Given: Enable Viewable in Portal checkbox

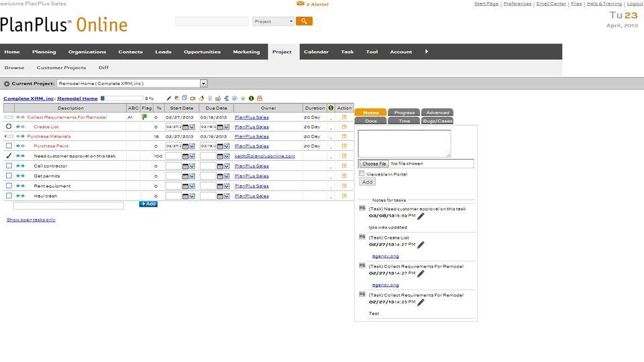Looking at the screenshot, I should point(362,174).
